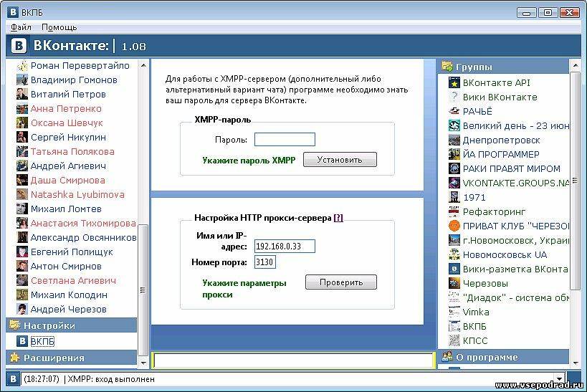Open group Великий день - 23 июн

[x=516, y=126]
